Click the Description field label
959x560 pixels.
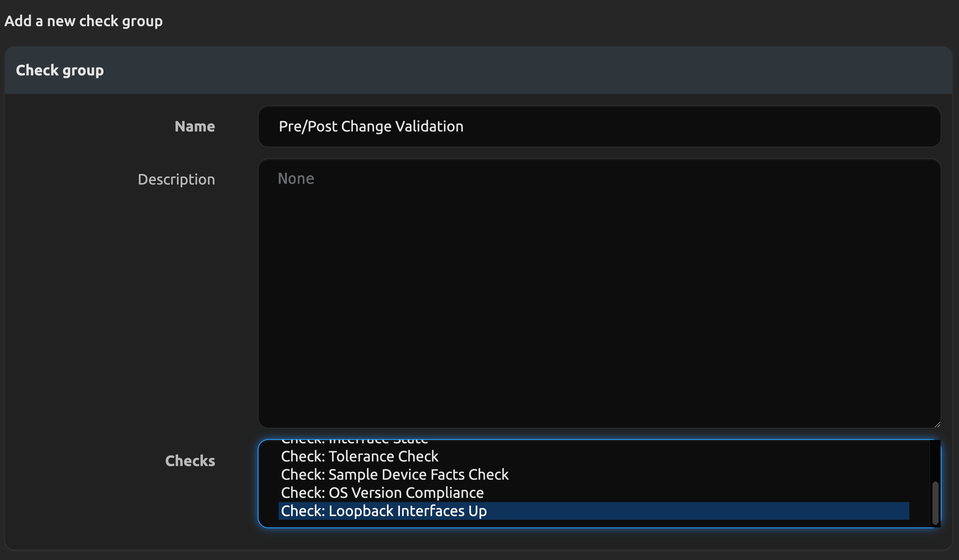coord(176,179)
